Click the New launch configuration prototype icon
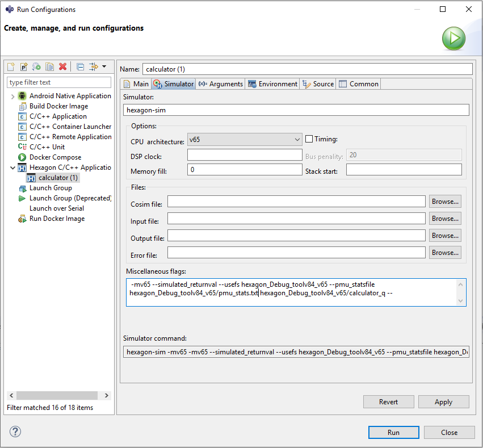The width and height of the screenshot is (483, 448). point(24,66)
